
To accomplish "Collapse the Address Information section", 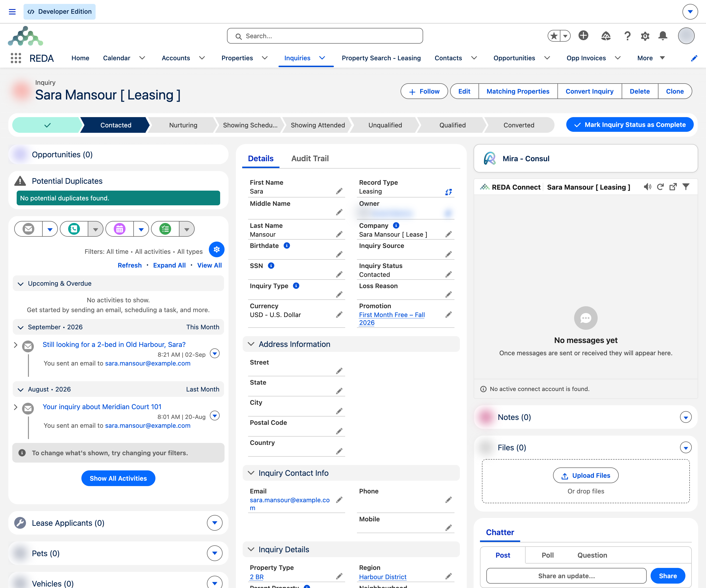I will (251, 344).
